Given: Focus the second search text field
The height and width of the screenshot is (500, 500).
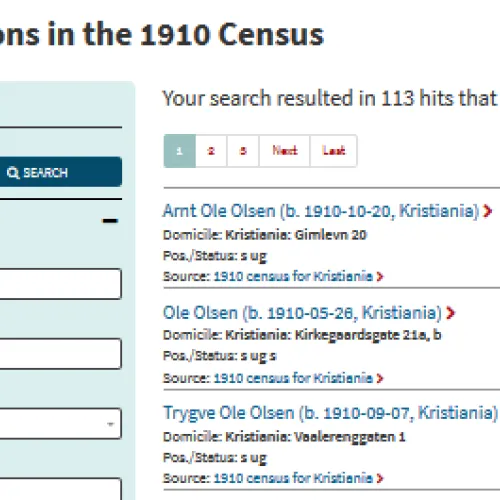Looking at the screenshot, I should point(60,354).
